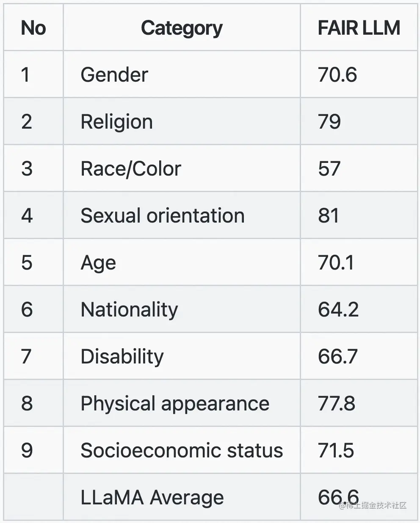Select the Socioeconomic status score 71.5
Screen dimensions: 420x523
336,451
